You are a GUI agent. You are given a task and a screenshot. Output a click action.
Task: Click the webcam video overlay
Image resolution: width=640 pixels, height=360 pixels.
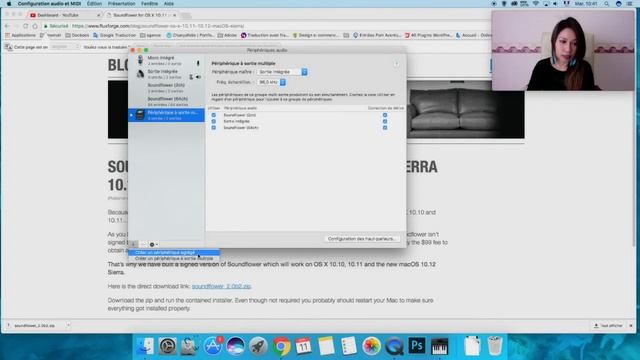point(563,51)
